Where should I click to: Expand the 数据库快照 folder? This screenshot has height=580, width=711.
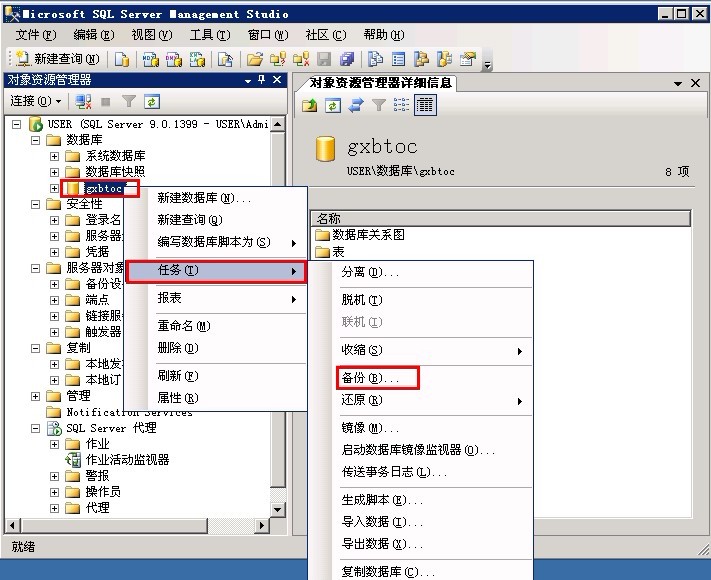54,172
